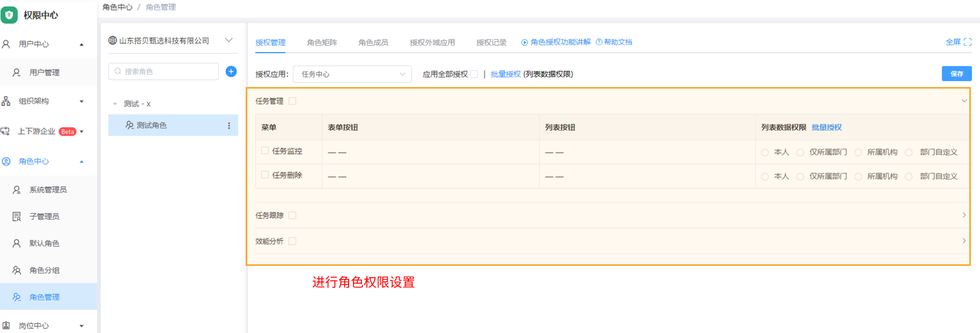
Task: Open the 帮助文档 link
Action: (x=618, y=42)
